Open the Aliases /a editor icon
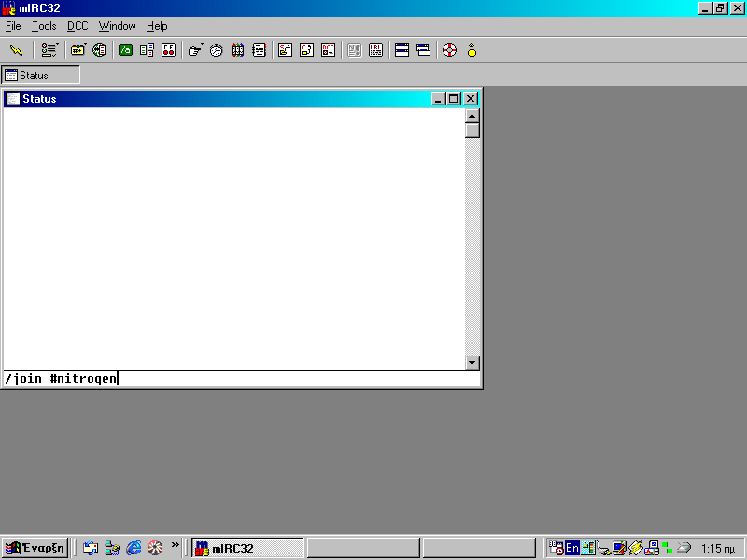This screenshot has height=560, width=747. point(125,50)
